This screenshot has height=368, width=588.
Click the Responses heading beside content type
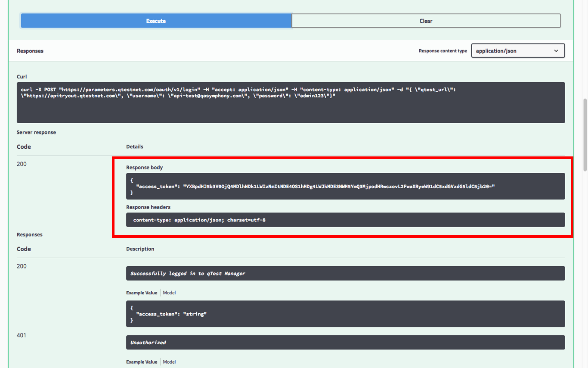(30, 51)
